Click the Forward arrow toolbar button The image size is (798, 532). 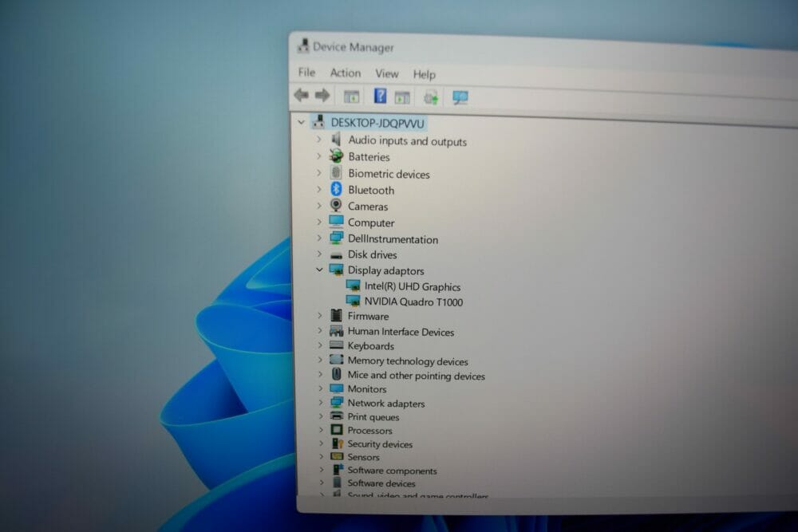coord(322,95)
